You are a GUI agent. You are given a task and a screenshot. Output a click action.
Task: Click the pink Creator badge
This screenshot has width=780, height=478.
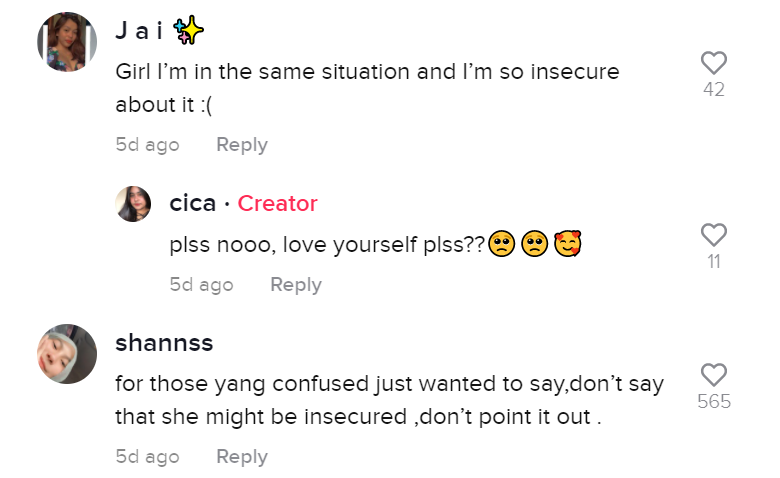point(277,203)
